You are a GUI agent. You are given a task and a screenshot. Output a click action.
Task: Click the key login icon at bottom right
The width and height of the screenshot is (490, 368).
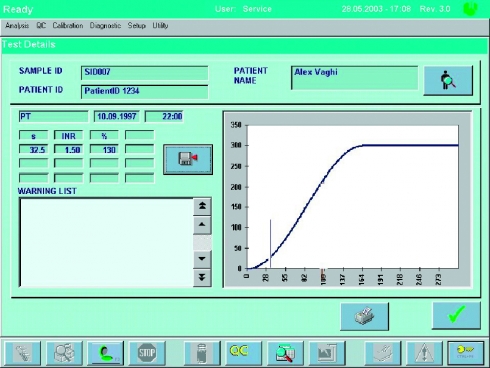[x=466, y=353]
